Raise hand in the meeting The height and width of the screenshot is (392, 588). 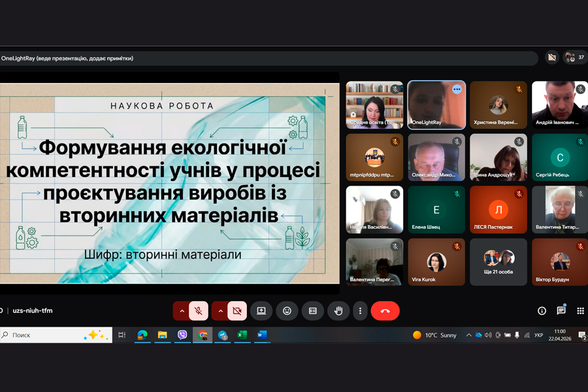338,311
